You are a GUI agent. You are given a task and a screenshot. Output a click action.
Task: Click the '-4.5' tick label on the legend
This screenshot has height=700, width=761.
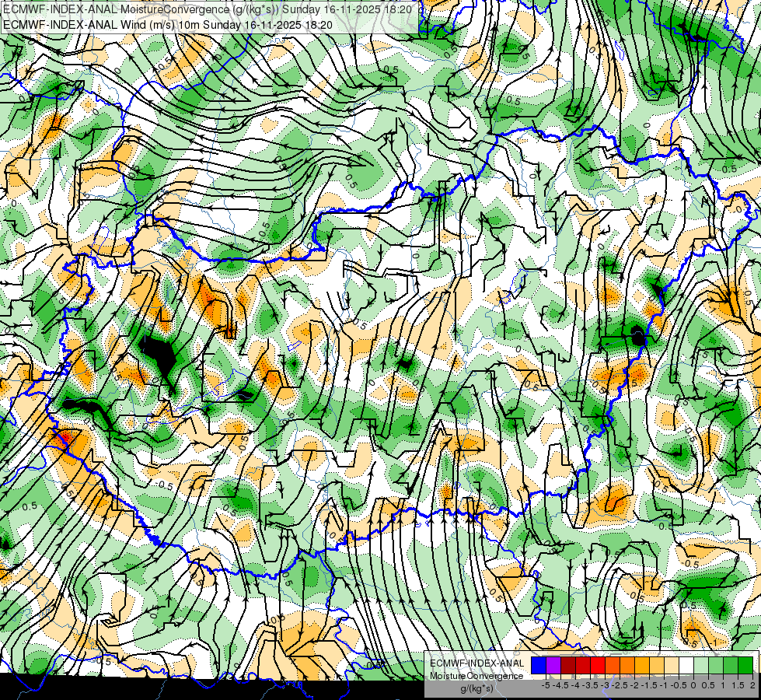[560, 685]
